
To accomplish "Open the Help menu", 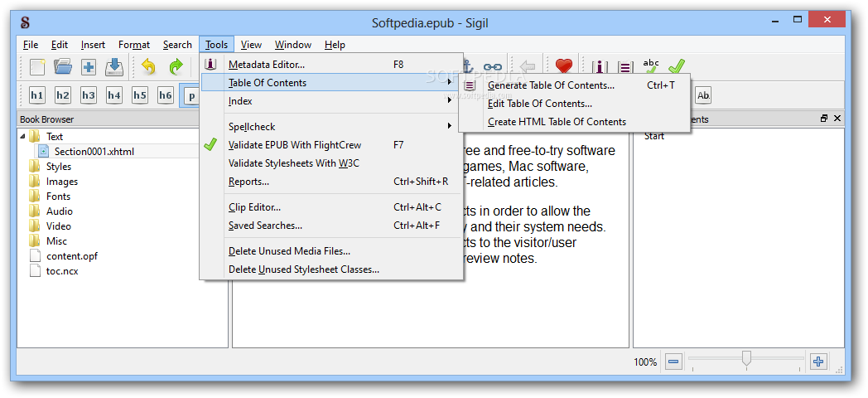I will click(x=335, y=44).
